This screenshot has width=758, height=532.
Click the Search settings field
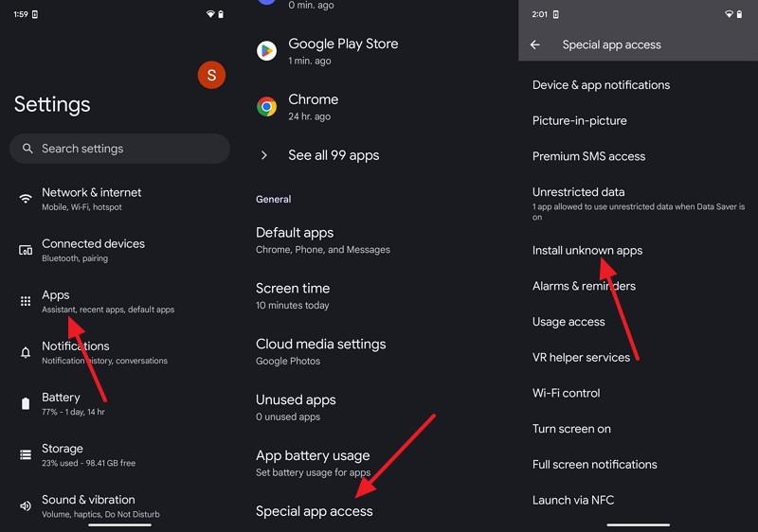119,149
